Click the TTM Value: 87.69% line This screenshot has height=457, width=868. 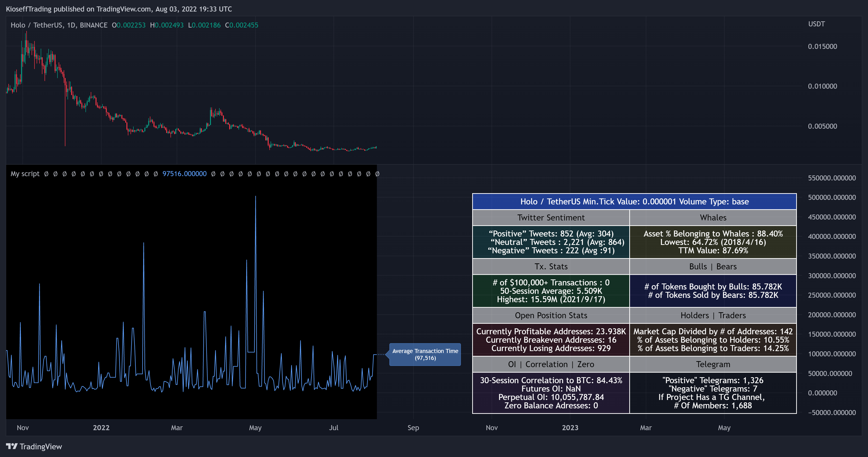[x=713, y=251]
